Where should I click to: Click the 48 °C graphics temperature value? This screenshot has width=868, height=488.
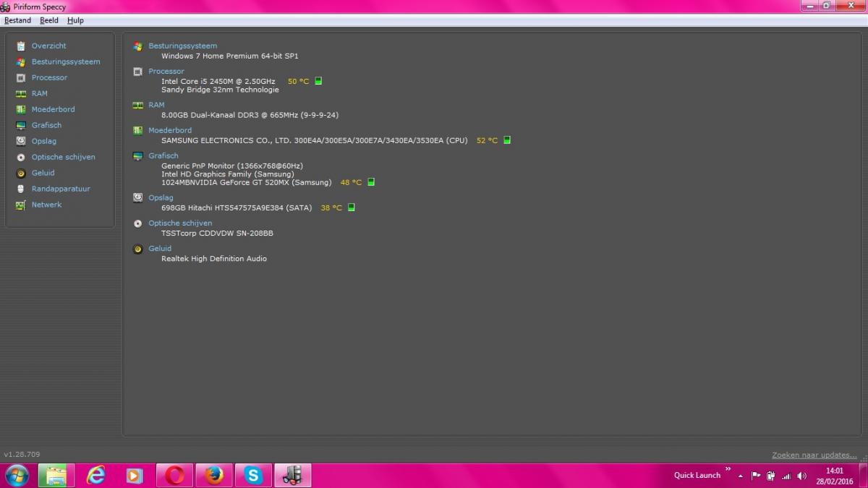pos(351,182)
